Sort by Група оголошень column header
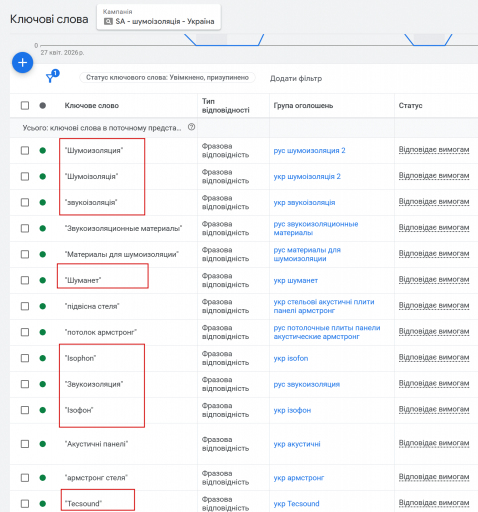The image size is (478, 512). pyautogui.click(x=303, y=106)
